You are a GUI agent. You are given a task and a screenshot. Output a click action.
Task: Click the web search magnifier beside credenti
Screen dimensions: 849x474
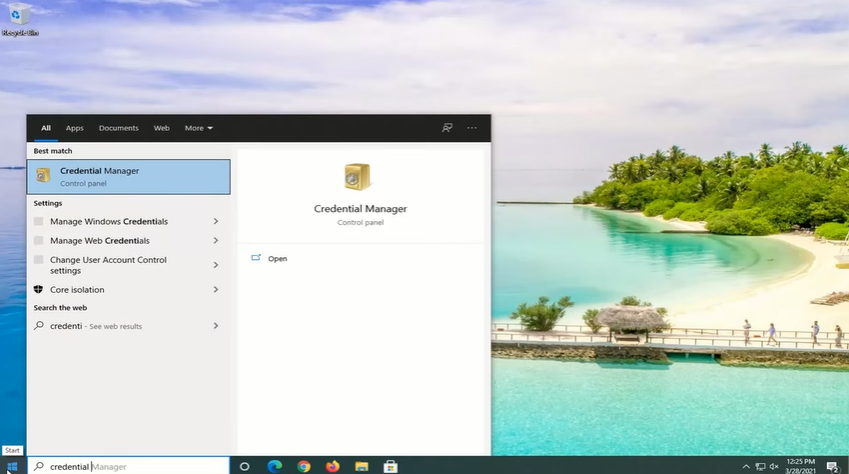(x=39, y=326)
